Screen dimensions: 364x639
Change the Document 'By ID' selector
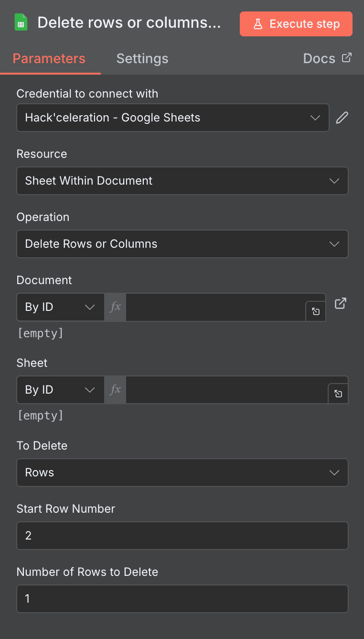click(x=60, y=307)
